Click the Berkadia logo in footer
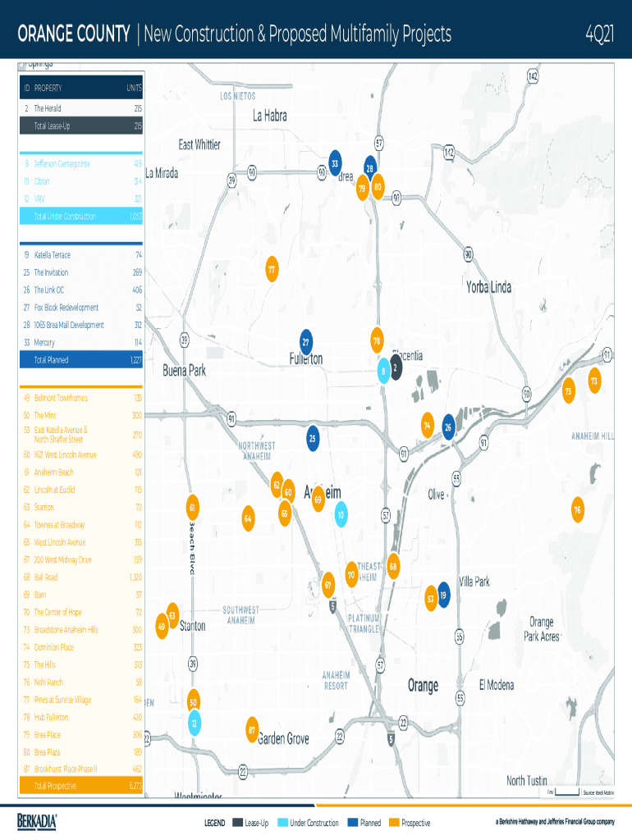The height and width of the screenshot is (840, 632). pos(37,821)
